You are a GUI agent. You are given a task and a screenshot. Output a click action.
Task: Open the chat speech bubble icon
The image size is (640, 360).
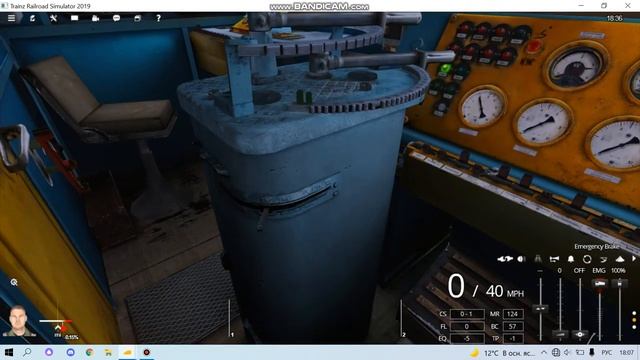coord(116,18)
